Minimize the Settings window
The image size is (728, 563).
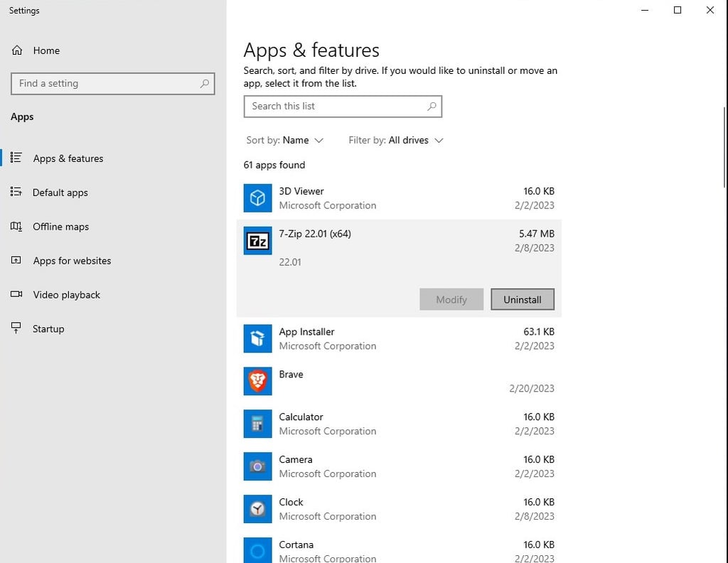[x=644, y=10]
